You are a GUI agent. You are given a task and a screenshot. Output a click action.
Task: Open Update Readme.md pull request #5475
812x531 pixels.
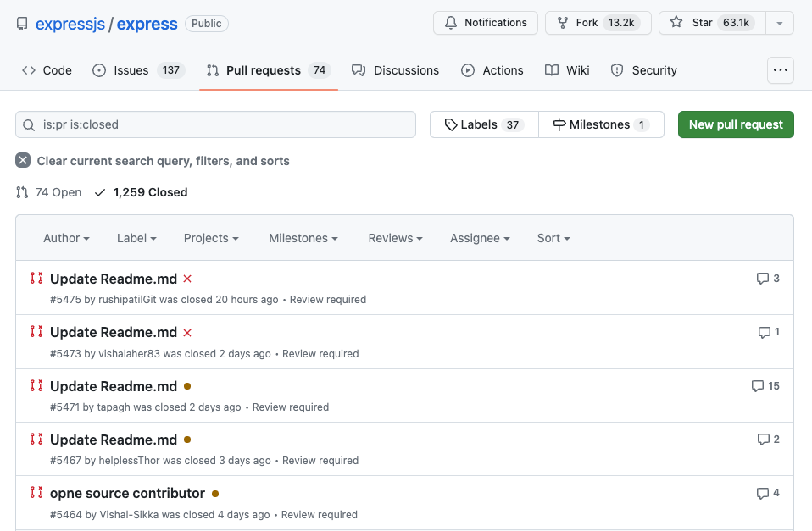point(114,279)
